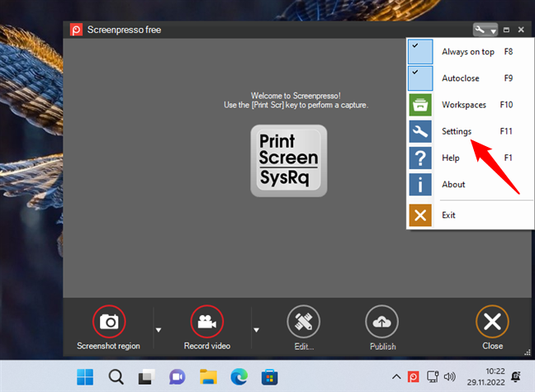Click the volume speaker tray icon
The height and width of the screenshot is (392, 535).
point(450,377)
